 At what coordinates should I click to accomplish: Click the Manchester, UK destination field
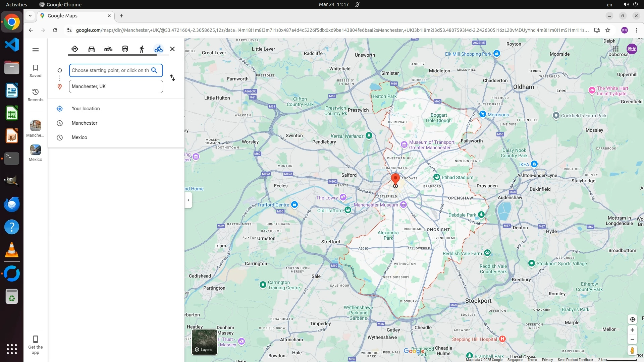116,86
